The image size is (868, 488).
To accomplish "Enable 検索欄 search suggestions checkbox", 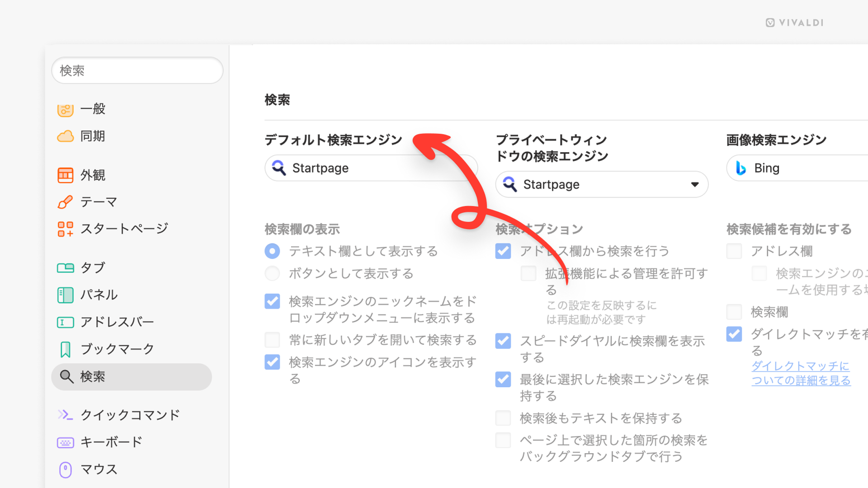I will pyautogui.click(x=734, y=312).
